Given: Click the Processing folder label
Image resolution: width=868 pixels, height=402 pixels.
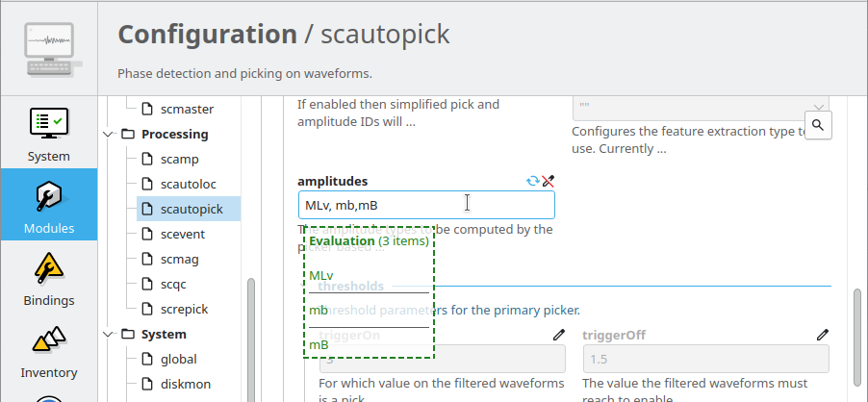Looking at the screenshot, I should (x=174, y=134).
